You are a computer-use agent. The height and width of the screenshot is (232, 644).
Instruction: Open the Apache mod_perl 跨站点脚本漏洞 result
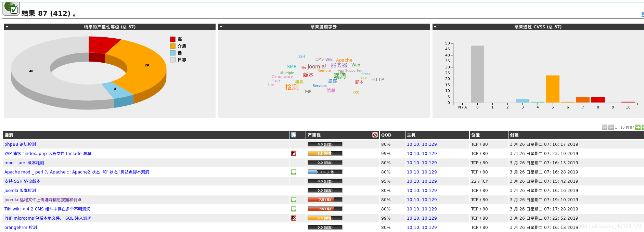click(x=77, y=172)
